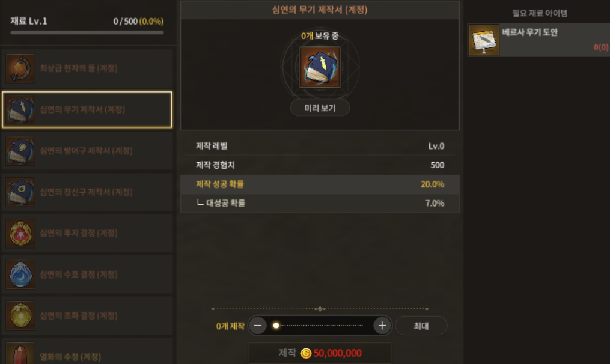Increase craft quantity with plus button

point(382,326)
